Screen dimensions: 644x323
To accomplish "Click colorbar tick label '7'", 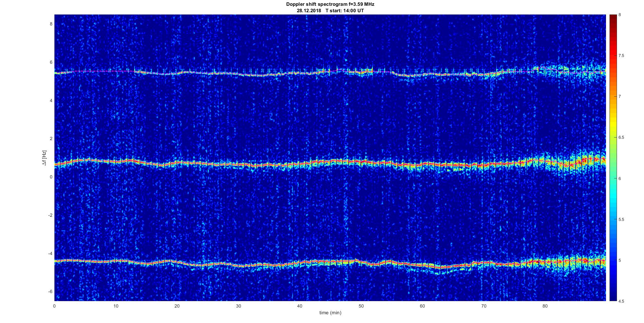I will click(620, 97).
